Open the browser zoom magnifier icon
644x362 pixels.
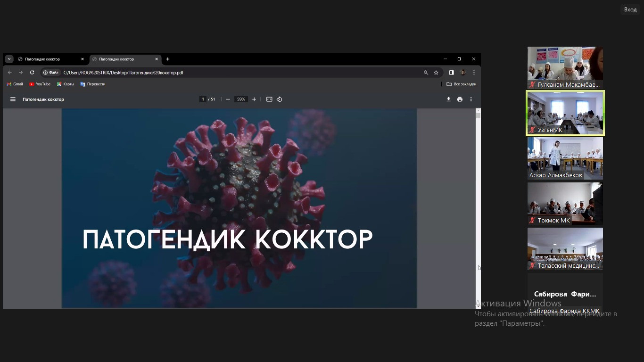click(426, 73)
